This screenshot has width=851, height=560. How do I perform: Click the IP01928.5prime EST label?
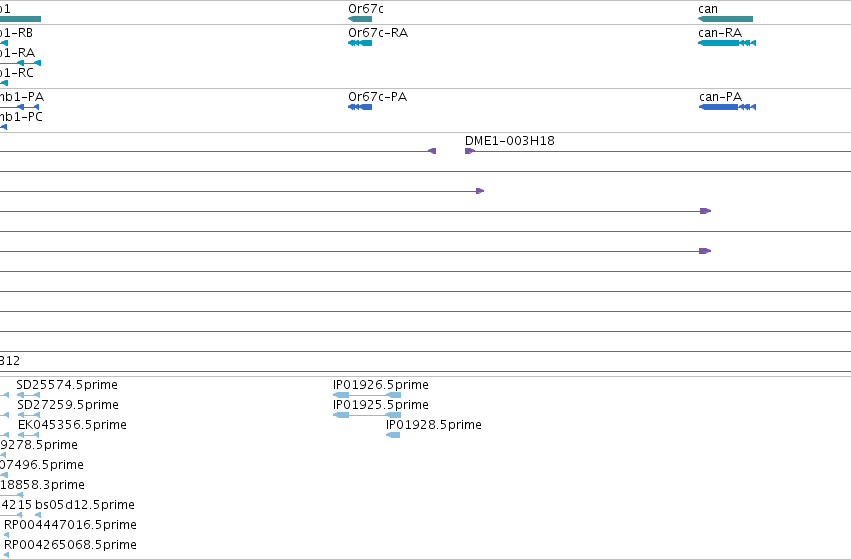pos(434,425)
